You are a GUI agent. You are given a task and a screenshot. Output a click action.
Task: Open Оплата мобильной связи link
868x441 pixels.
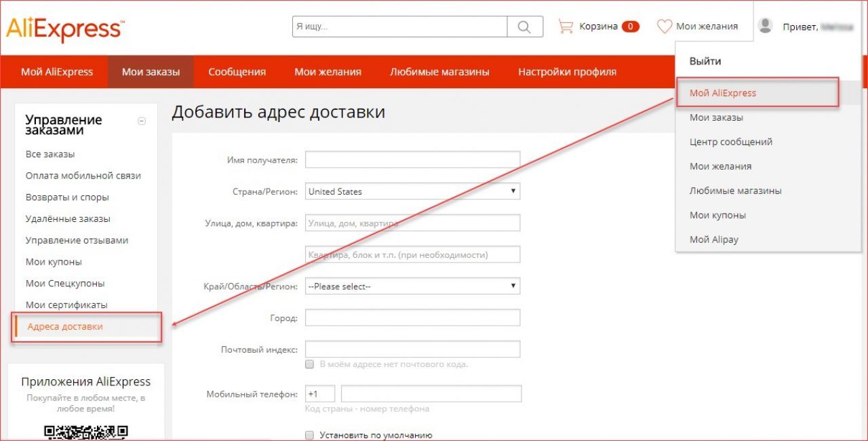[x=83, y=176]
